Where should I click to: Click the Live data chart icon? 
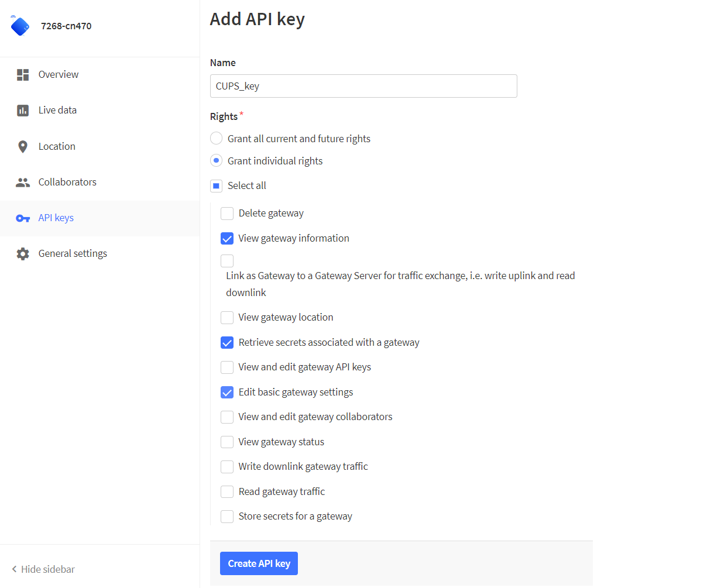(23, 111)
